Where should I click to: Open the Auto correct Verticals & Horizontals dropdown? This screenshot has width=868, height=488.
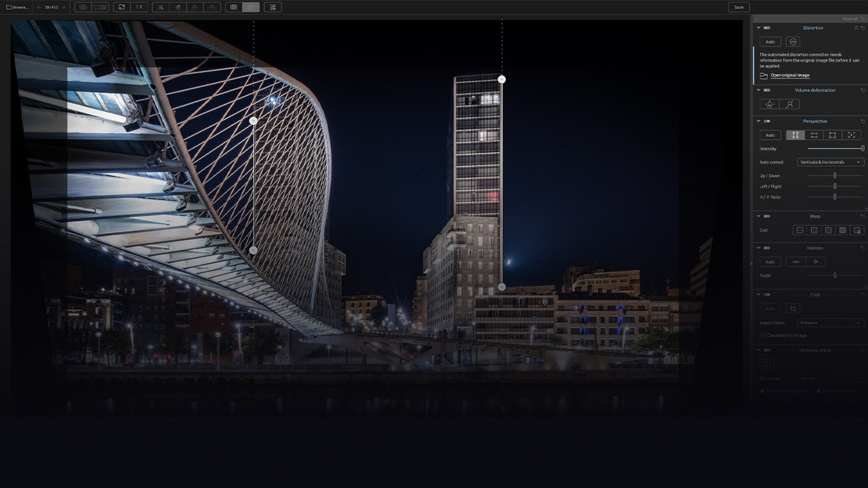(830, 161)
